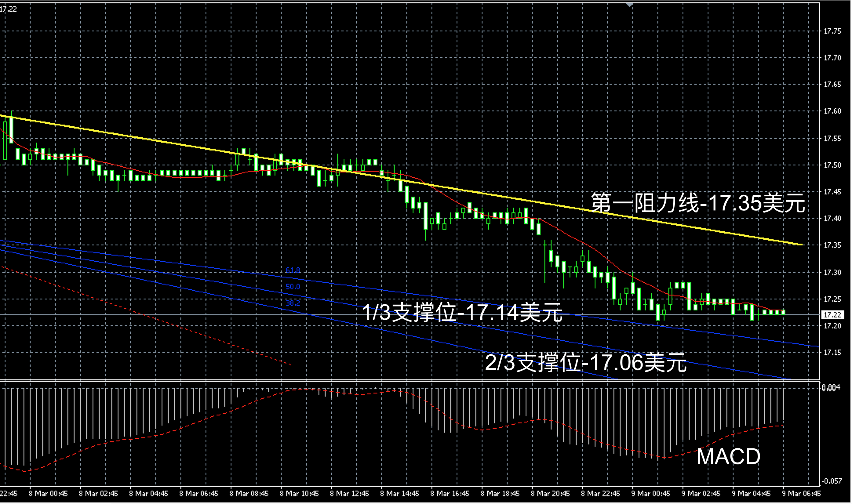The height and width of the screenshot is (504, 852).
Task: Click the 17.35 price scale mark
Action: coord(832,245)
